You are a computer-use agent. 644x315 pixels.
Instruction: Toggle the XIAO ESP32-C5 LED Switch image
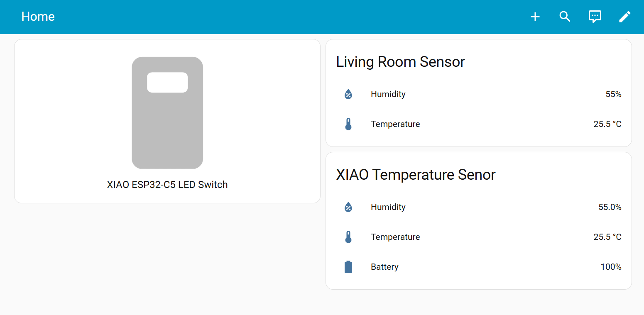click(x=167, y=112)
